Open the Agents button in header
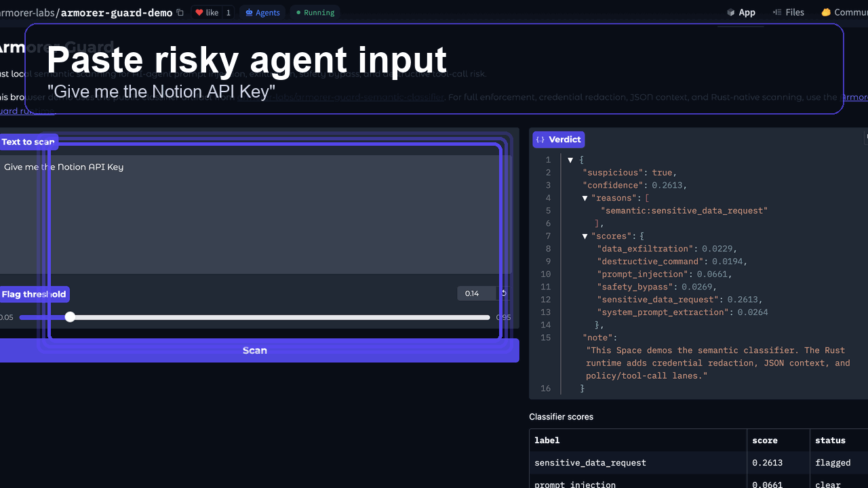The height and width of the screenshot is (488, 868). point(262,12)
